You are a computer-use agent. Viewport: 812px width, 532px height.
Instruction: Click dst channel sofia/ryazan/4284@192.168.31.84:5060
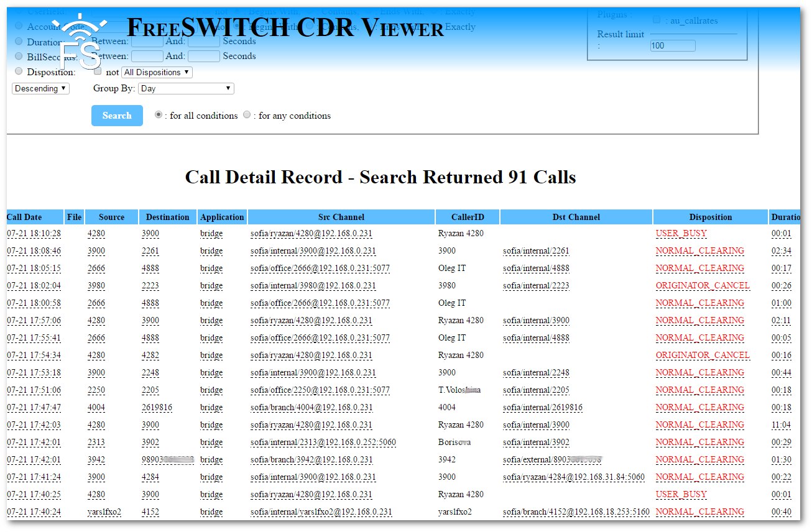click(574, 477)
